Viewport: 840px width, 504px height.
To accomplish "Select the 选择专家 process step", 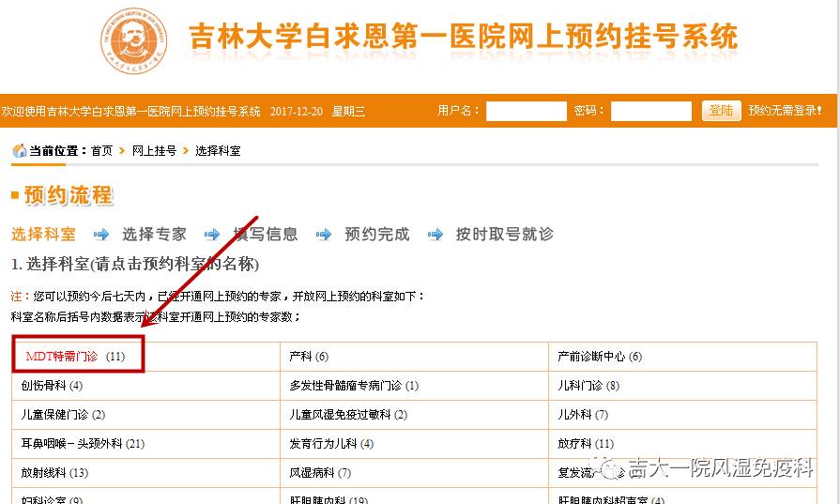I will point(154,234).
